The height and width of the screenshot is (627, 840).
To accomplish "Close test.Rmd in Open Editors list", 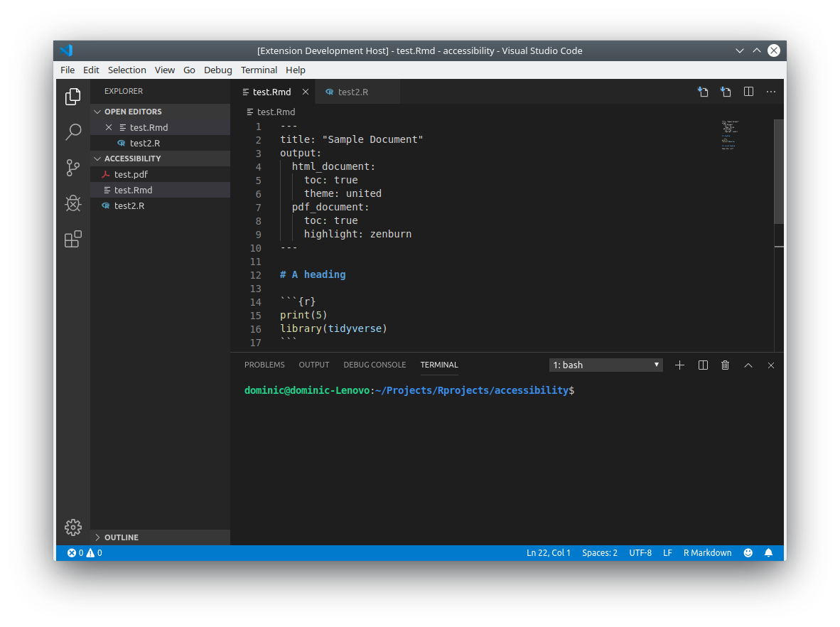I will (x=109, y=127).
